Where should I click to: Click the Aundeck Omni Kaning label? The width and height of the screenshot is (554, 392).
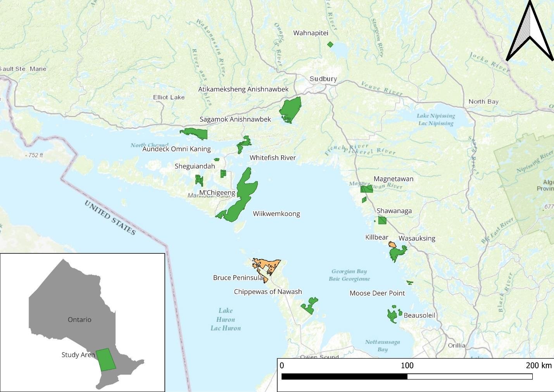[176, 149]
